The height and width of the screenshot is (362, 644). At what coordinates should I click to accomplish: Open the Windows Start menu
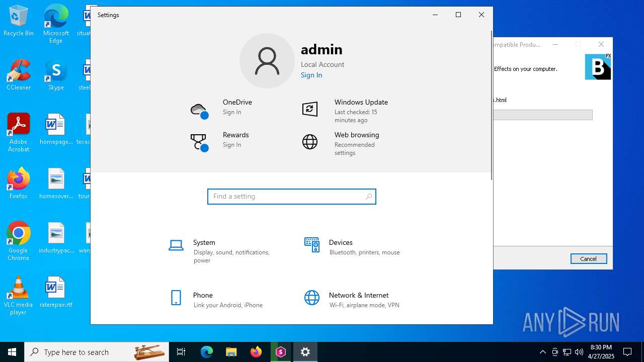click(12, 352)
